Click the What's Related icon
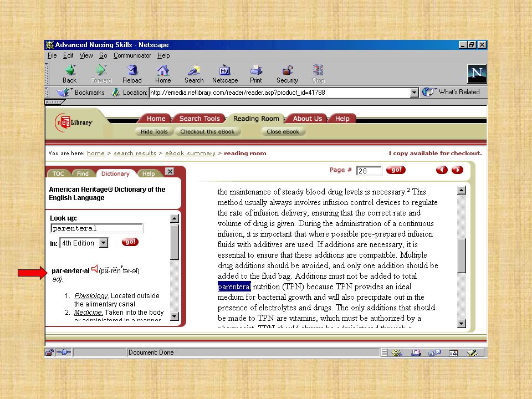This screenshot has width=532, height=399. pyautogui.click(x=428, y=92)
